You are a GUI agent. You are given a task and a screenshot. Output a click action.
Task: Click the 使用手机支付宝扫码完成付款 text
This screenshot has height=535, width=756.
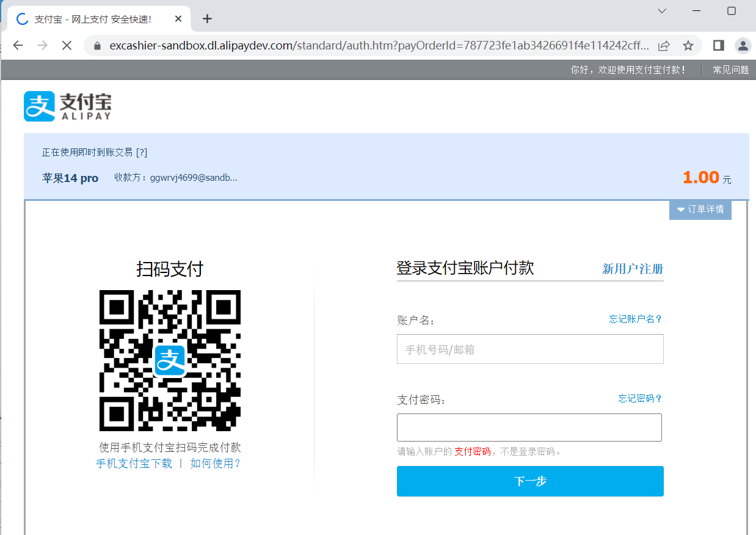(170, 448)
